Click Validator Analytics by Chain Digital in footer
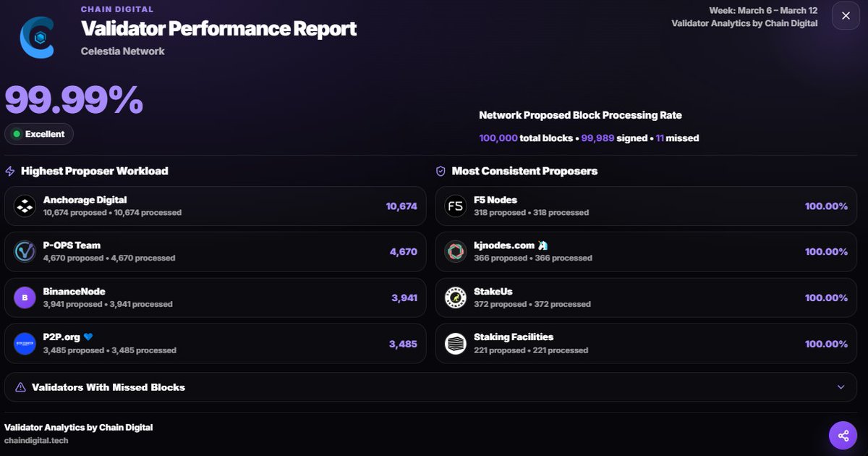Image resolution: width=868 pixels, height=456 pixels. (79, 427)
